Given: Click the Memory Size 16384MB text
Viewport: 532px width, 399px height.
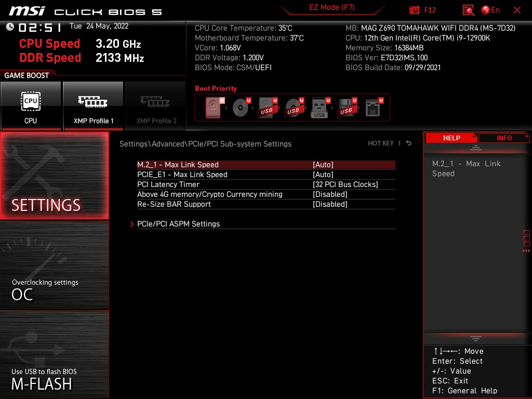Looking at the screenshot, I should point(384,48).
